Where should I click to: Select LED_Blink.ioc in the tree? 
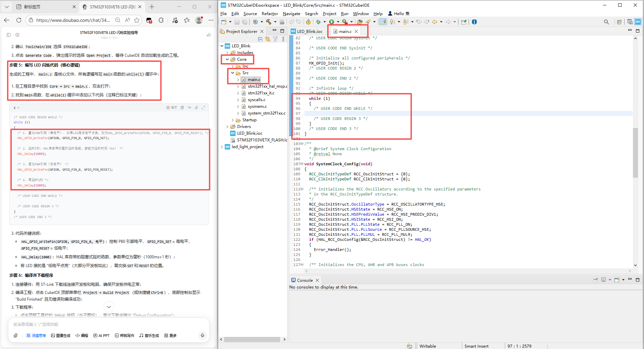pyautogui.click(x=250, y=133)
